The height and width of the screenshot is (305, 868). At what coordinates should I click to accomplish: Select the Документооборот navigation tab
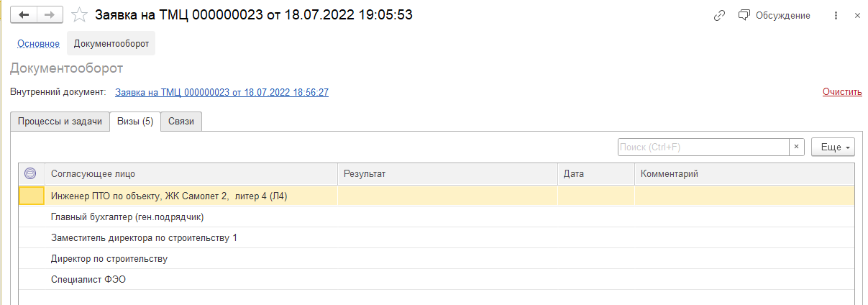tap(111, 44)
